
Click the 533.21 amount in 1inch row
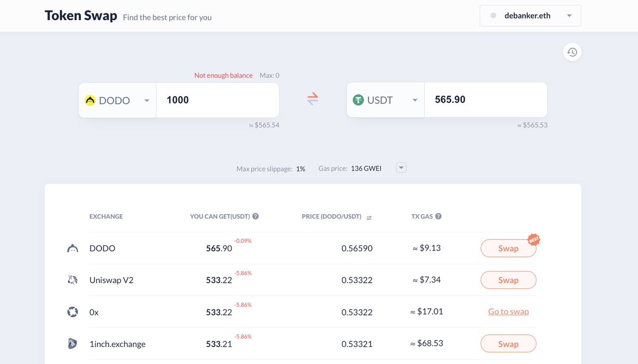pos(219,344)
